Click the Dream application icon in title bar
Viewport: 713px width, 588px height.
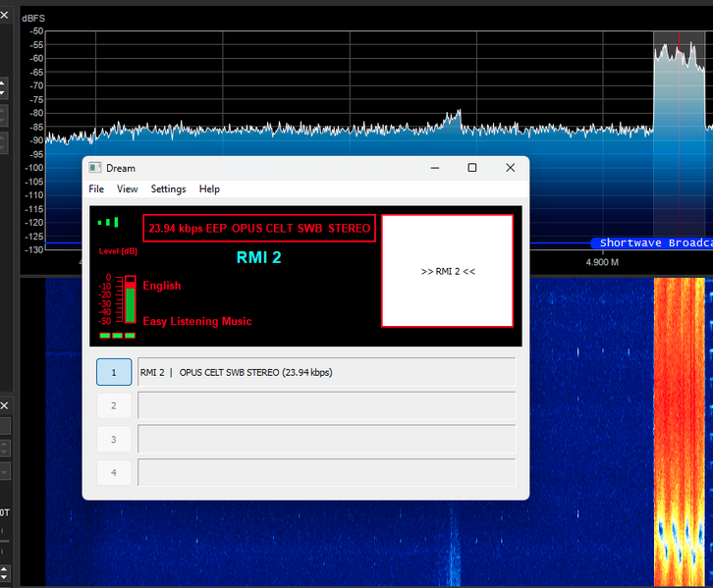coord(94,168)
